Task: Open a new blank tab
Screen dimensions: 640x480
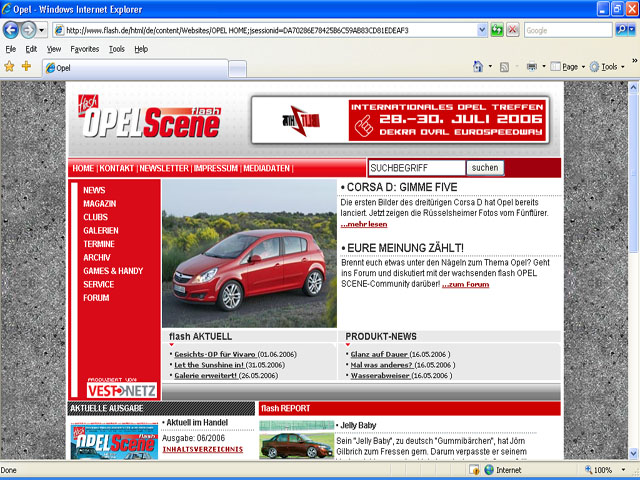Action: tap(237, 69)
